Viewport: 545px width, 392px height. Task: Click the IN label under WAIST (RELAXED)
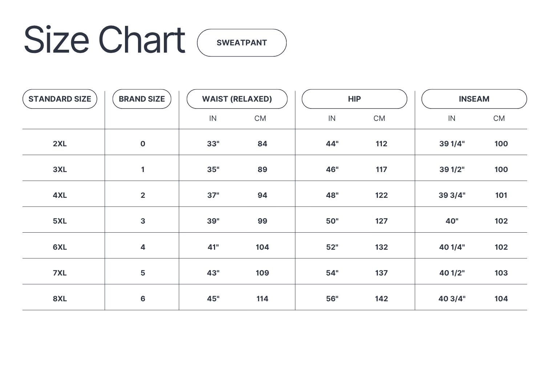(x=213, y=118)
